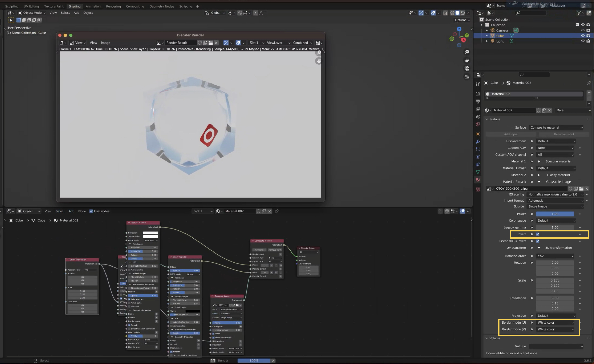
Task: Click the Remove input button in properties
Action: click(x=564, y=134)
